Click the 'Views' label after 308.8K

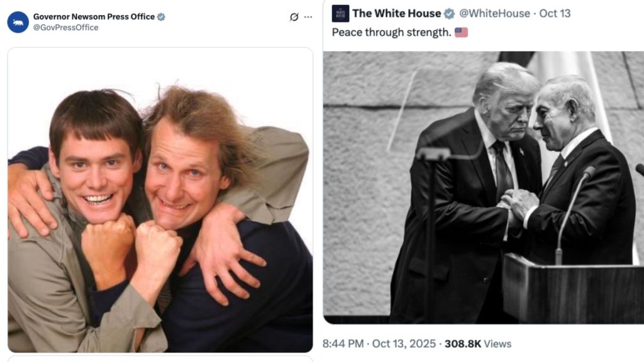(x=497, y=344)
